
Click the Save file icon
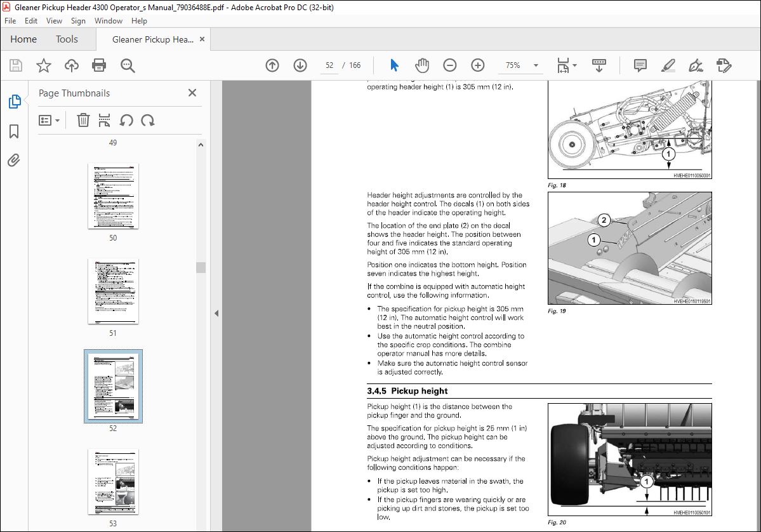[x=16, y=65]
